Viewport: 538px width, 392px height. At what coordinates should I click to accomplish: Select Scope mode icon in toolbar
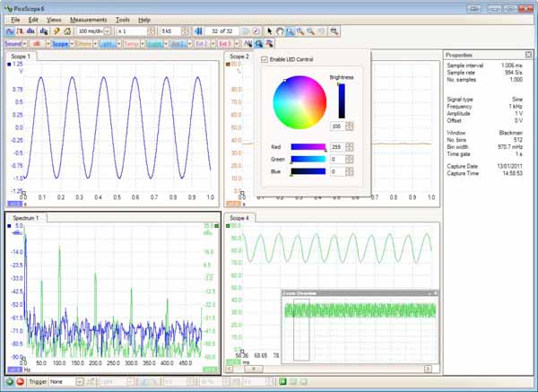10,31
